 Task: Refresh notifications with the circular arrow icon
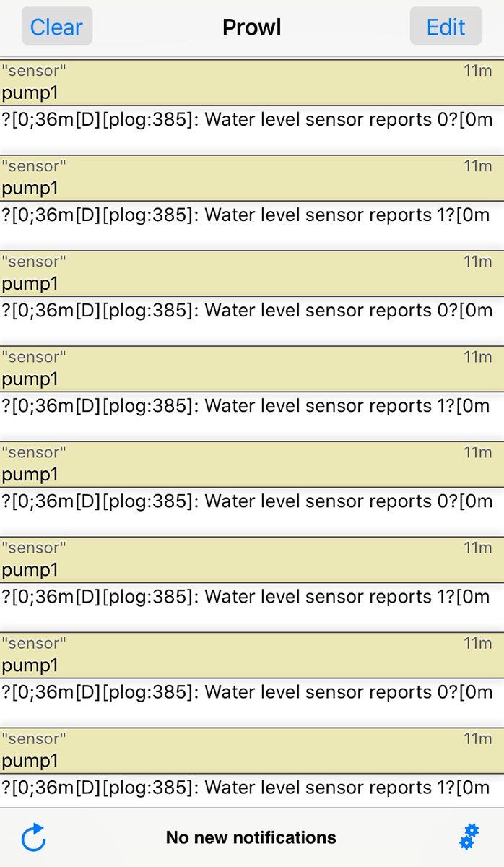pos(33,838)
